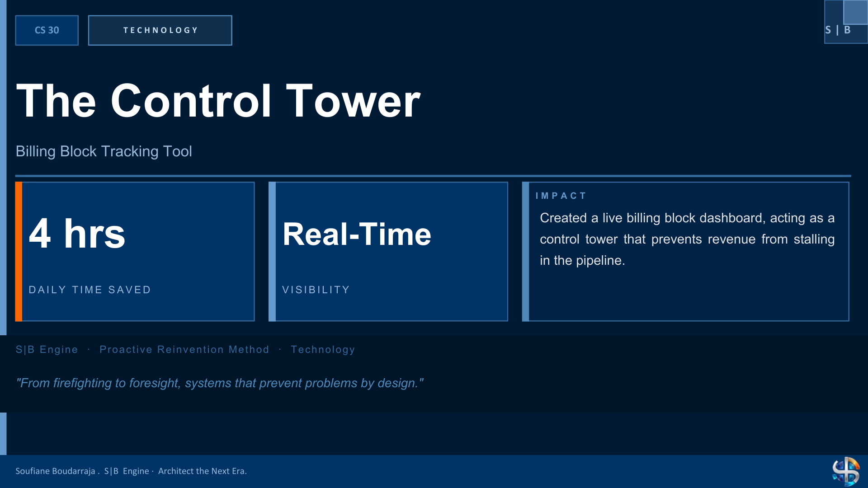The height and width of the screenshot is (488, 868).
Task: Click 'Architect the Next Era.' footer text
Action: 203,471
